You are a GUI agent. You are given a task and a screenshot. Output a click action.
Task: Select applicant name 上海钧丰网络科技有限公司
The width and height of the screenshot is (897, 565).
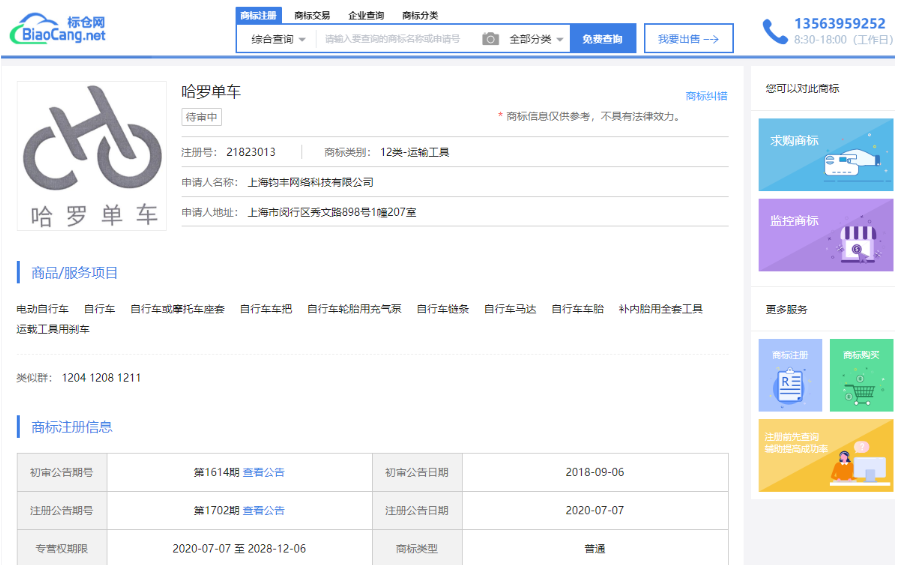click(x=310, y=182)
